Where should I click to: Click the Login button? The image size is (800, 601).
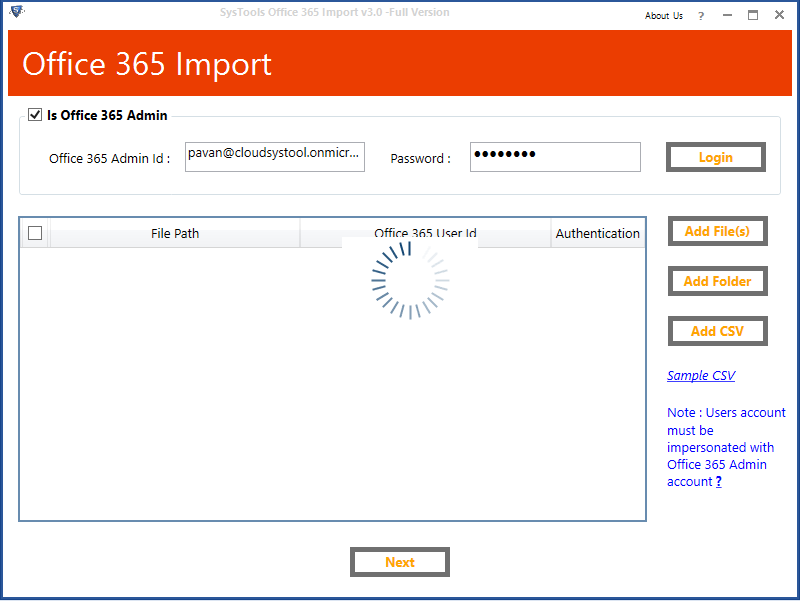[x=715, y=157]
